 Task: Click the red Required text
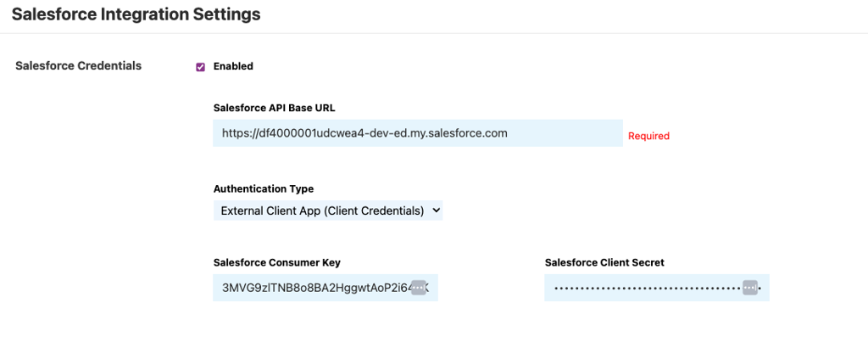[x=648, y=136]
